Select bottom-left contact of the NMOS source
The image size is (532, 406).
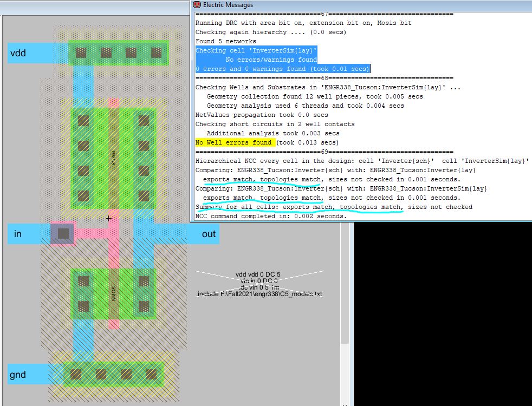tap(83, 306)
